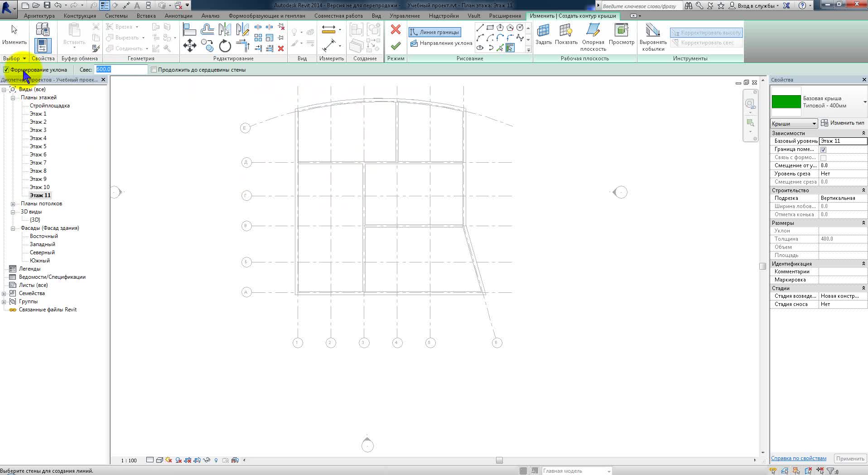
Task: Open the Конструкция ribbon tab
Action: (80, 16)
